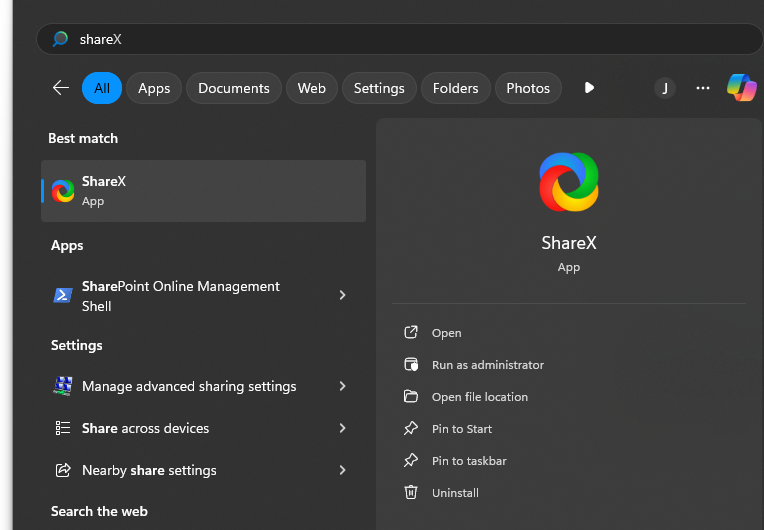Click the search box containing shareX
The width and height of the screenshot is (764, 530).
(400, 39)
